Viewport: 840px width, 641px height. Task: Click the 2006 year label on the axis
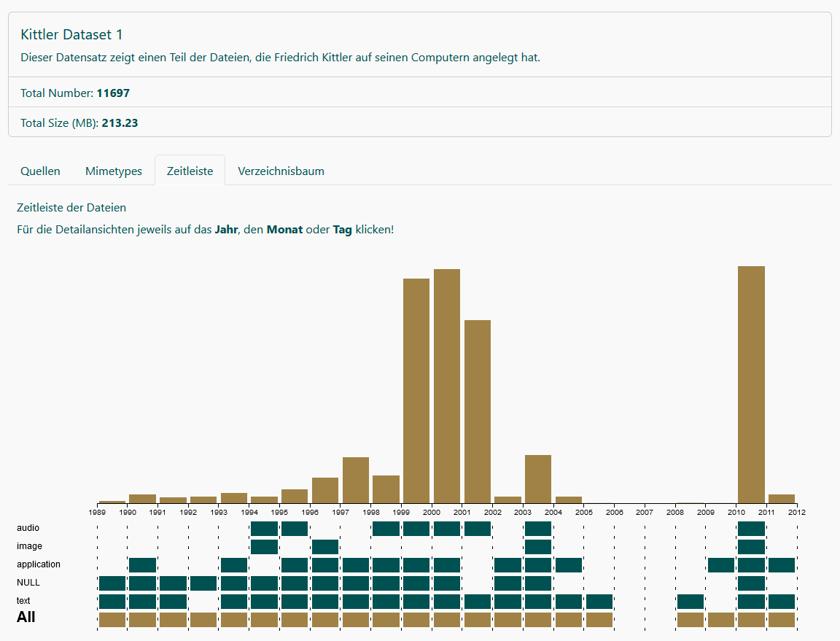(x=615, y=513)
